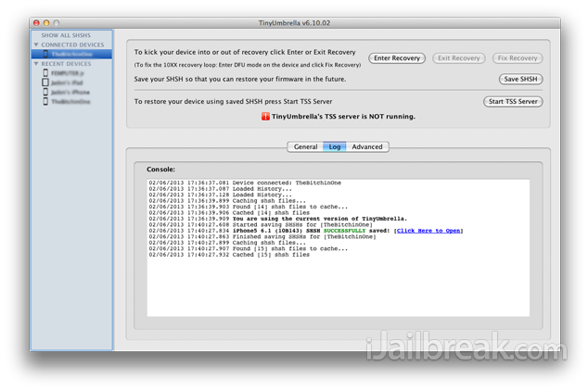Viewport: 588px width, 391px height.
Task: Save SHSH blobs with Save SHSH
Action: click(x=520, y=79)
